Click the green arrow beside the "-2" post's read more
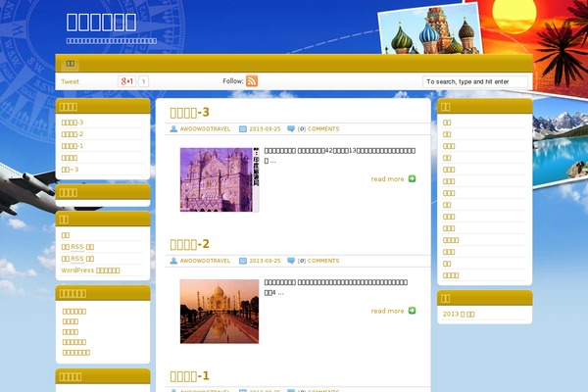The height and width of the screenshot is (392, 588). pyautogui.click(x=413, y=311)
